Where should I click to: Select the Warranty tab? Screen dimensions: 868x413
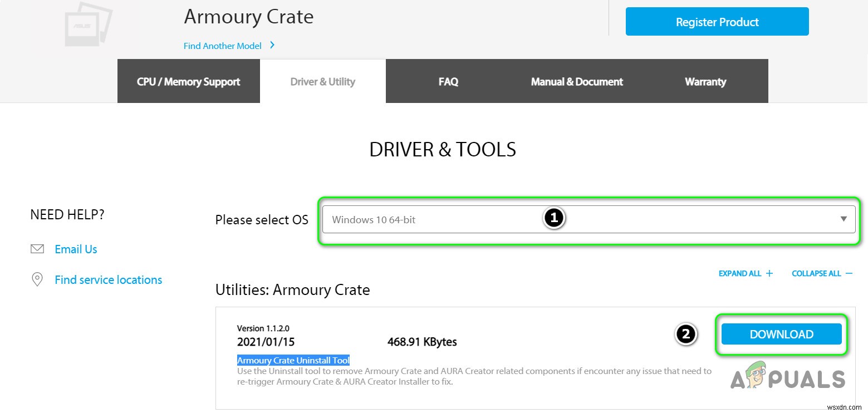[705, 82]
